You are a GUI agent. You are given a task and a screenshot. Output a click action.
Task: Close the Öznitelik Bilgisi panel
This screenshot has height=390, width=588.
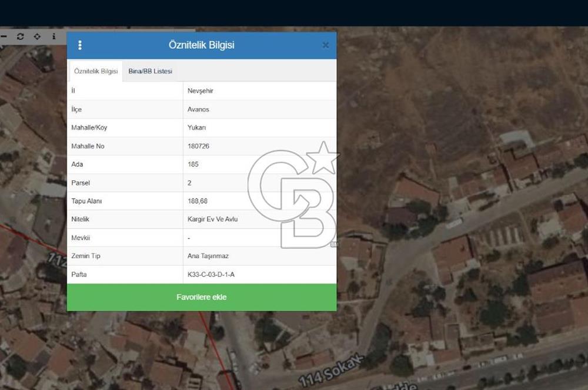coord(326,45)
